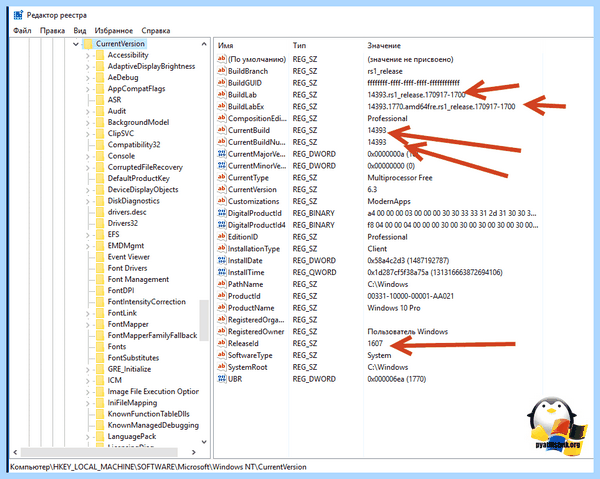Image resolution: width=600 pixels, height=479 pixels.
Task: Select the Customizations value name
Action: point(253,201)
